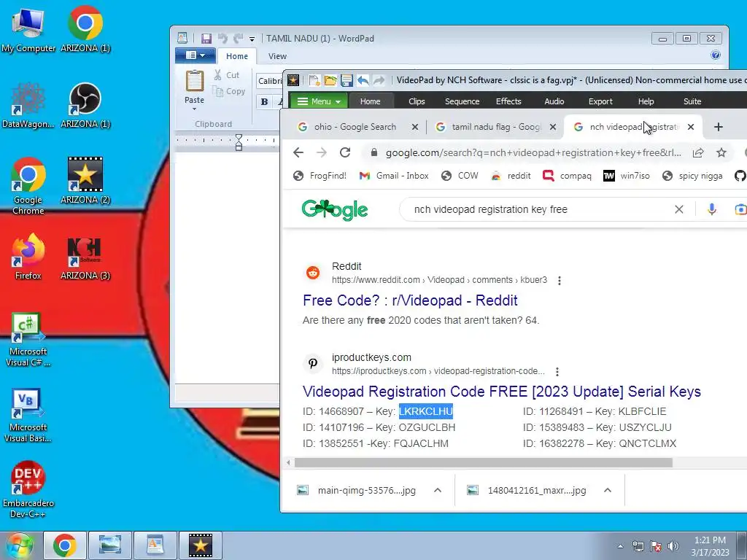Open iproductkeys result options menu

[557, 371]
